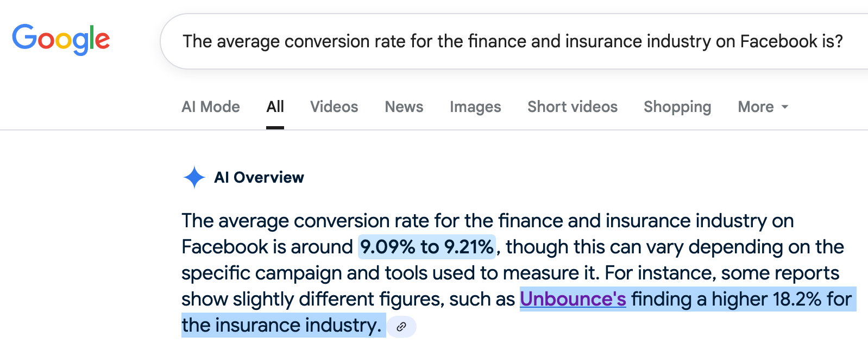
Task: Show the Images results tab
Action: click(475, 107)
